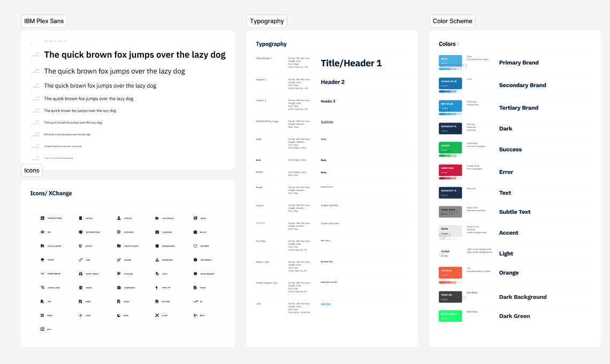Select the Light mode sun icon
This screenshot has height=364, width=610.
coord(80,315)
